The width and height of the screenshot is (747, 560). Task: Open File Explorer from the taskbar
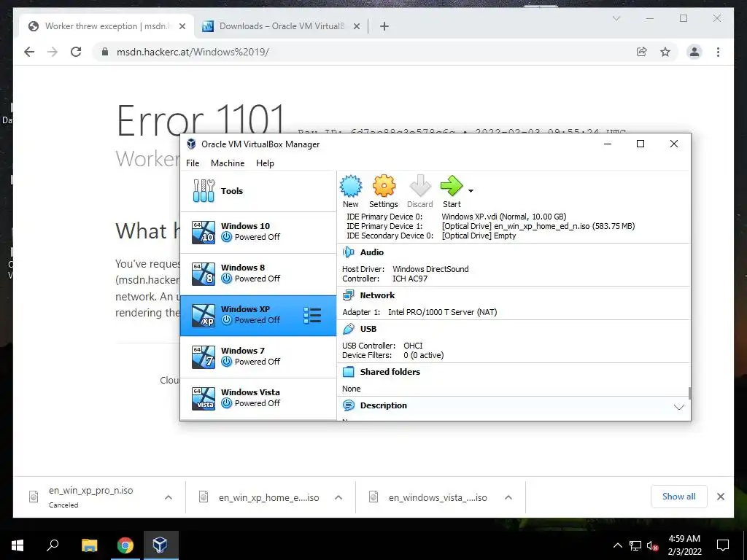pyautogui.click(x=89, y=545)
